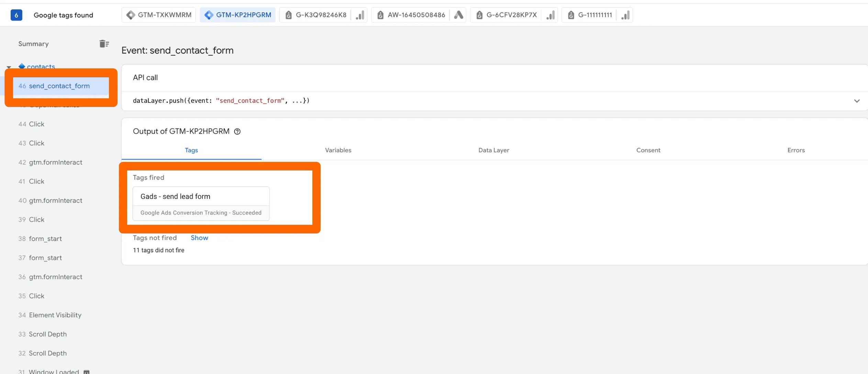
Task: Collapse the contacts page group
Action: click(x=9, y=67)
